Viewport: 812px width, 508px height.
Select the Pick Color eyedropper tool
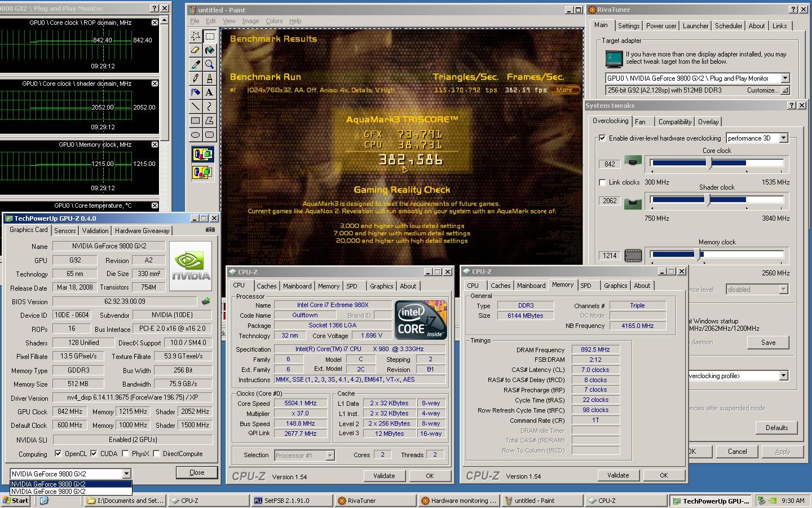tap(195, 64)
